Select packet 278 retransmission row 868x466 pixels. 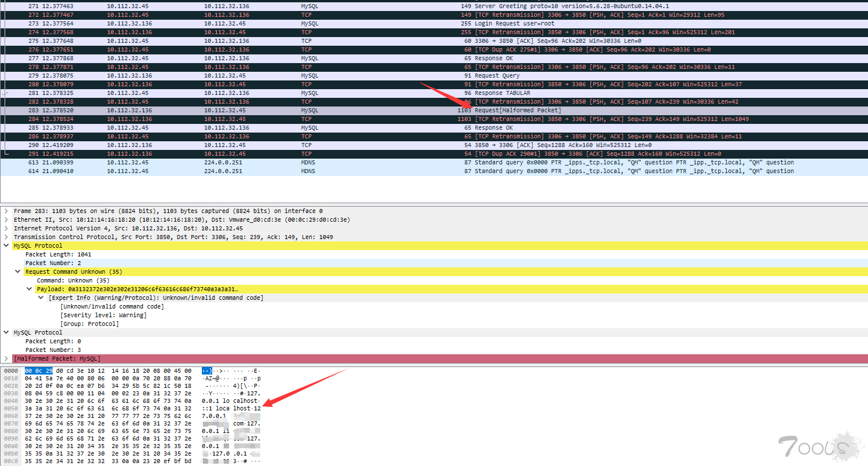point(434,67)
